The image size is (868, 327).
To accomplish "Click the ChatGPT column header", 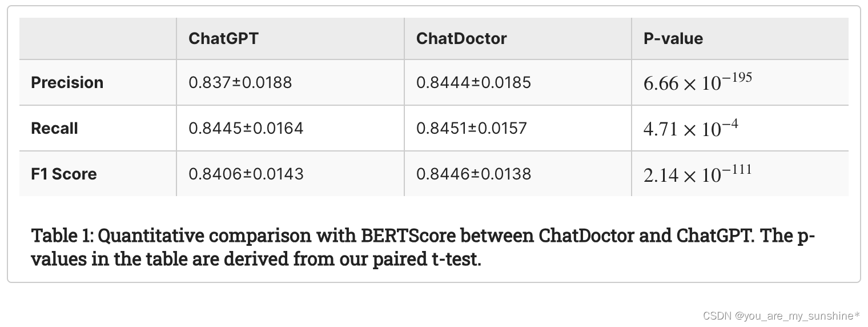I will (x=223, y=38).
